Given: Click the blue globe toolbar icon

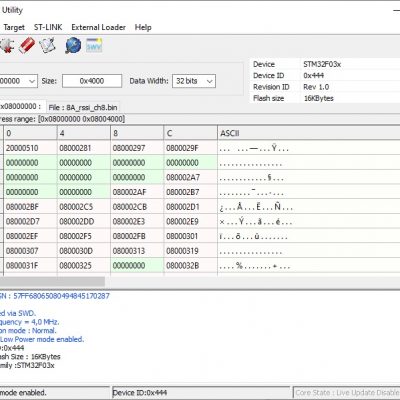Looking at the screenshot, I should pos(73,45).
